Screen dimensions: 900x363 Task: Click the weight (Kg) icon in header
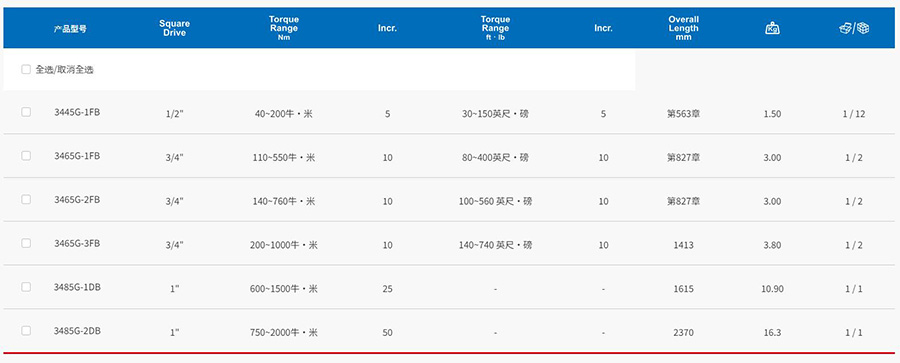point(773,28)
